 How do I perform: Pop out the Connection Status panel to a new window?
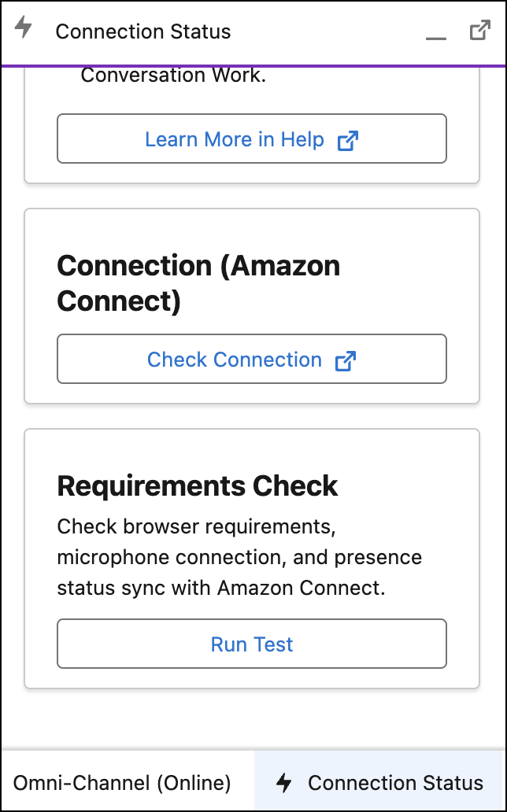coord(479,31)
